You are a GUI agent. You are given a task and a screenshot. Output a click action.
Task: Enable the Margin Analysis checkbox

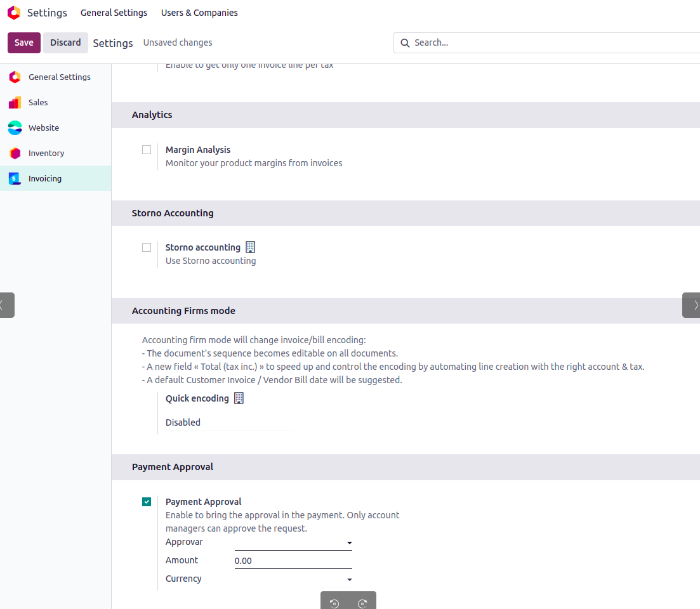coord(147,150)
